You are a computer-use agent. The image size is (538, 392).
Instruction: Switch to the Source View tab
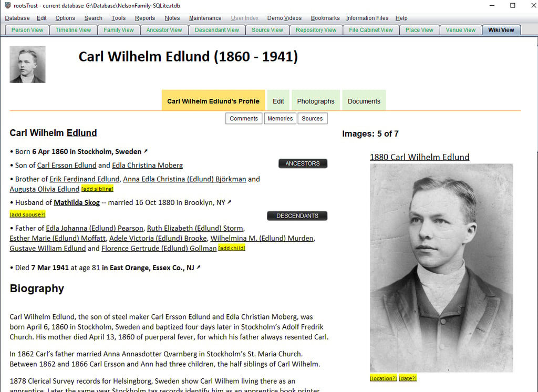(x=267, y=30)
